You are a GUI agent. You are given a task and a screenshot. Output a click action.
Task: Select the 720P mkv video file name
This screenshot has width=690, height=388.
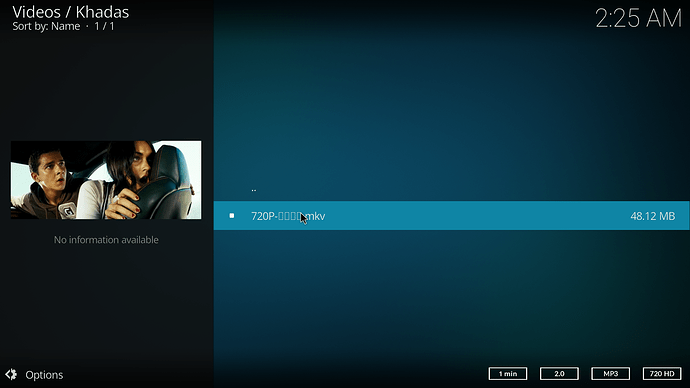[x=288, y=216]
